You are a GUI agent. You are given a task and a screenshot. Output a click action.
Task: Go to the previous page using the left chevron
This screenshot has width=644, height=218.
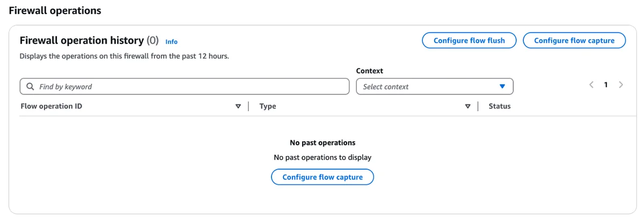click(x=591, y=85)
